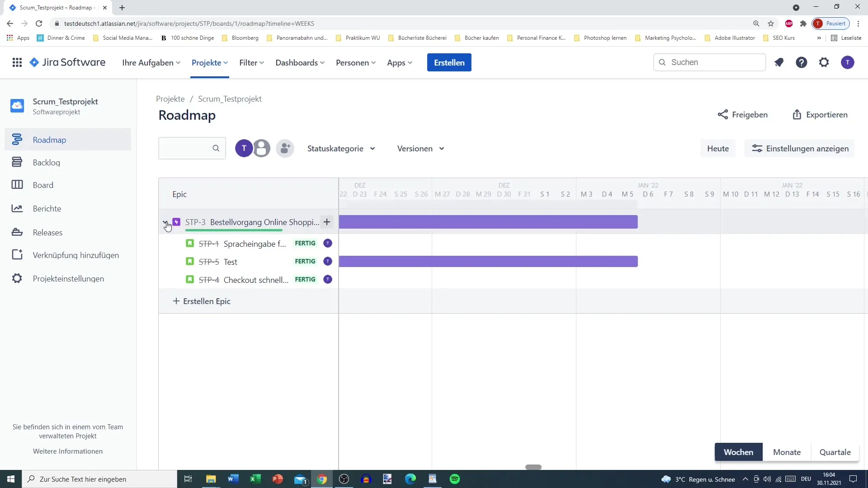
Task: Focus the roadmap filter search box
Action: (x=192, y=148)
